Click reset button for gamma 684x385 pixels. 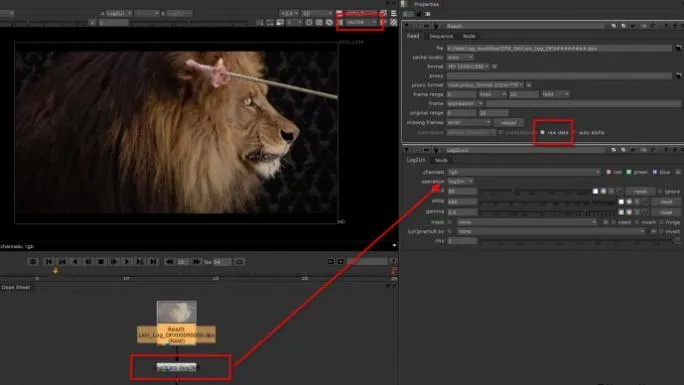click(x=666, y=212)
